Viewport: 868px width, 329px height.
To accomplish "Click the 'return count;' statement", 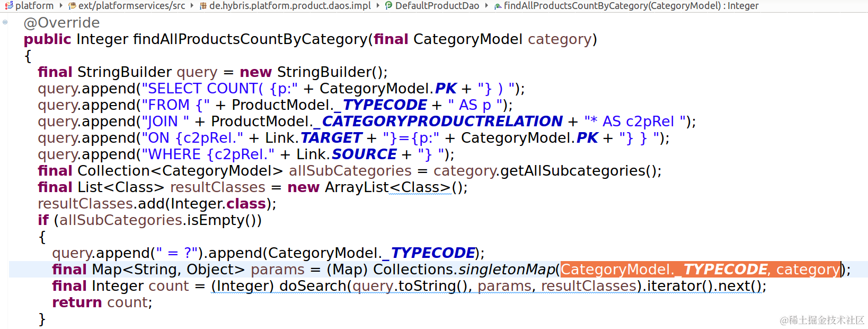I will (x=102, y=302).
